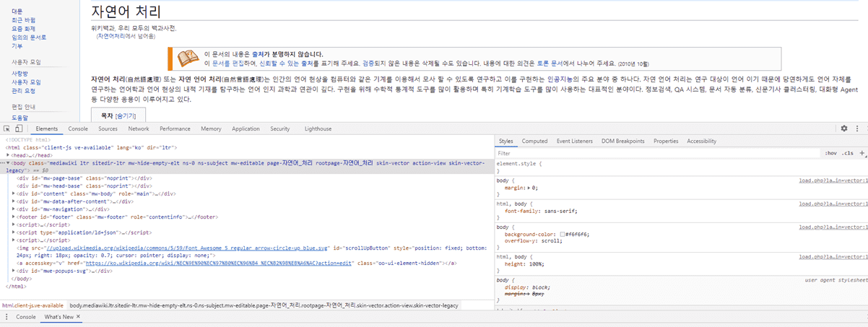Select html.client-js.ve-available breadcrumb
The image size is (868, 327).
pyautogui.click(x=33, y=306)
